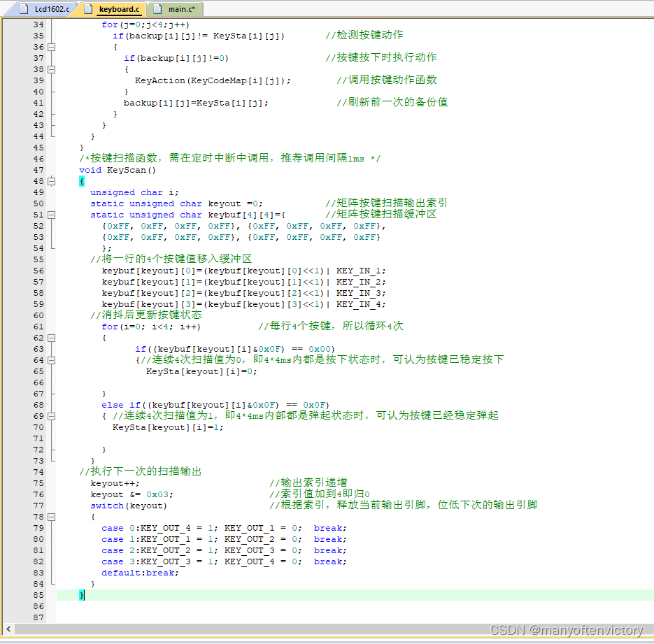
Task: Click the line ending with 'KEY_IN_4;'
Action: [243, 304]
